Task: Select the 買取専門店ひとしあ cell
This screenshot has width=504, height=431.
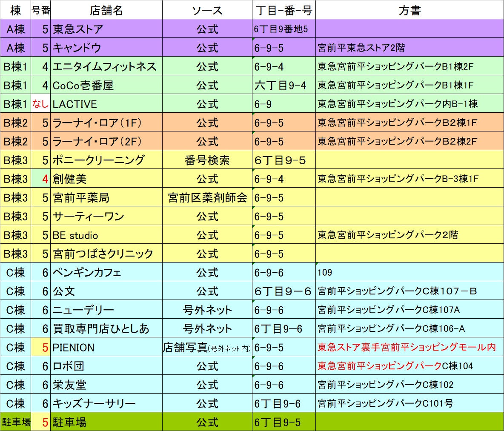Action: coord(106,328)
